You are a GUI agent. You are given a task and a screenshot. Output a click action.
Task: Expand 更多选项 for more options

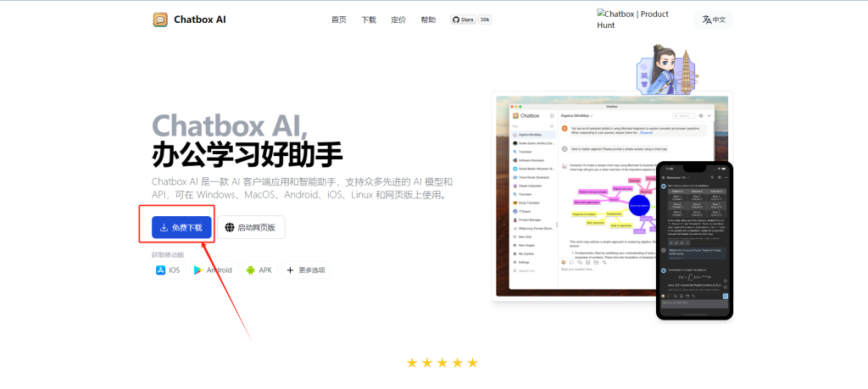[x=306, y=270]
